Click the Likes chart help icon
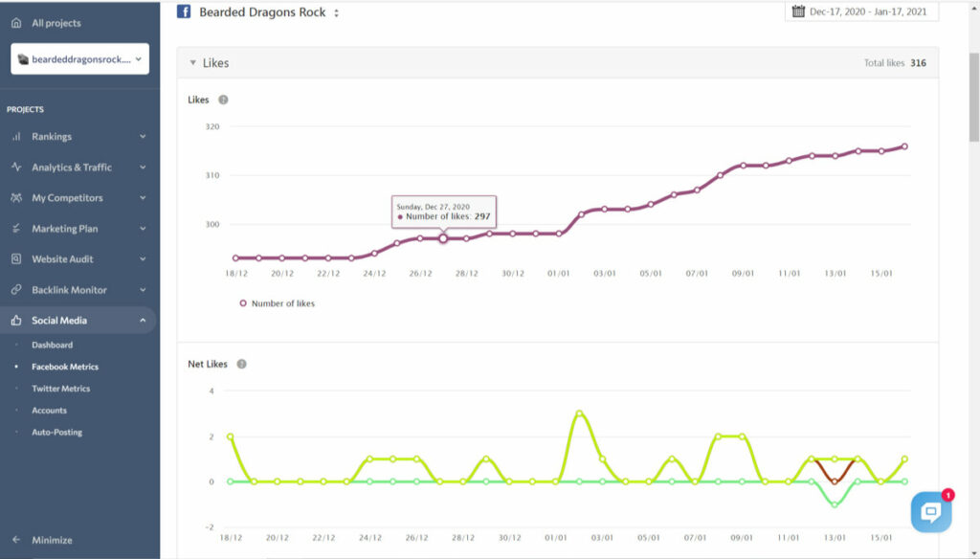The height and width of the screenshot is (559, 980). click(x=223, y=100)
